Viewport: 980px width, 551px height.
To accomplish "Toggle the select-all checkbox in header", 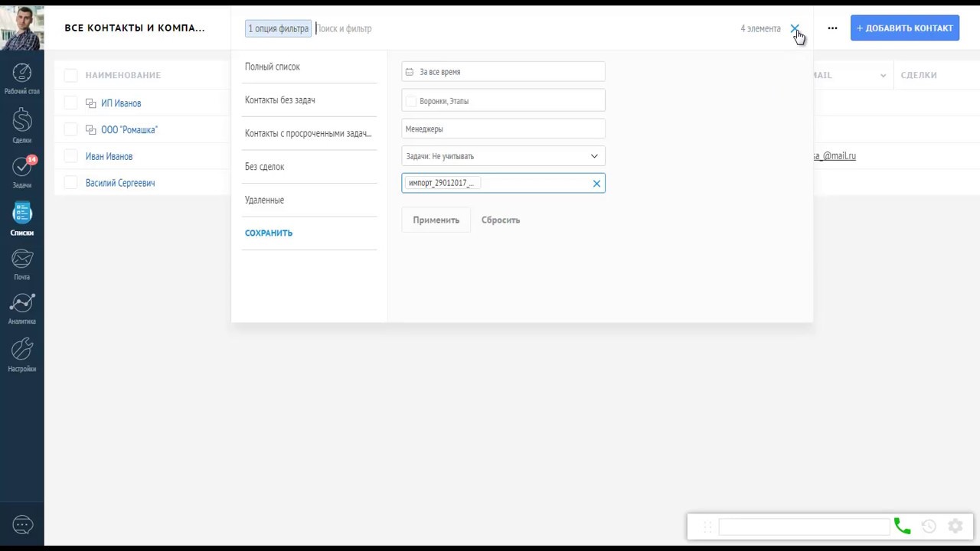I will (70, 75).
